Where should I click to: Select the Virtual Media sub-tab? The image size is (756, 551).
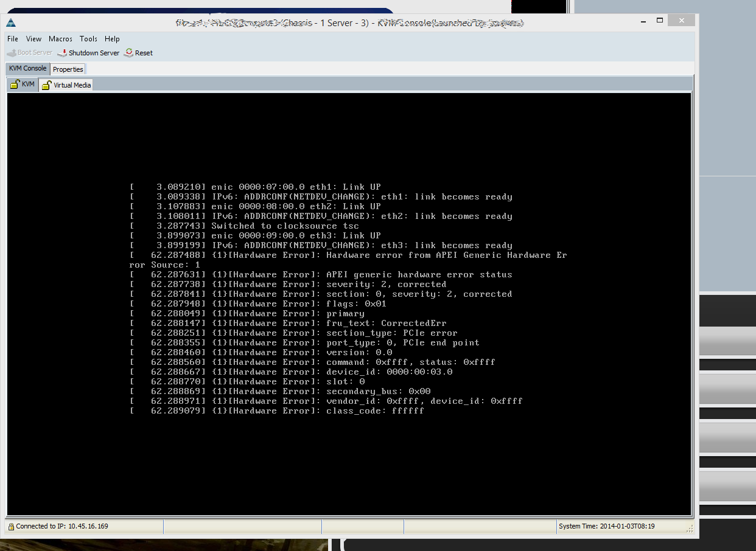coord(66,85)
